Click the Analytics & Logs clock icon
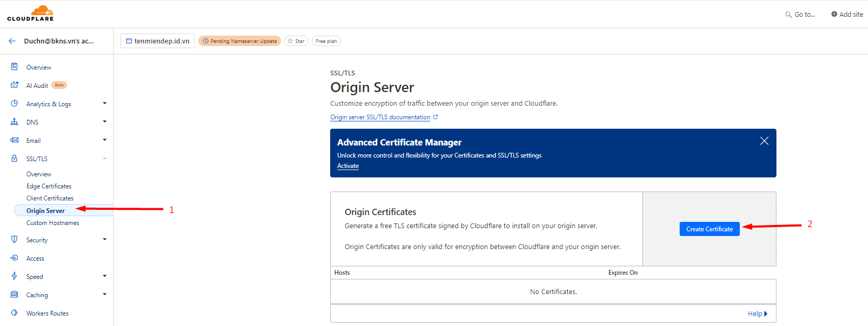Viewport: 868px width, 326px height. (15, 104)
